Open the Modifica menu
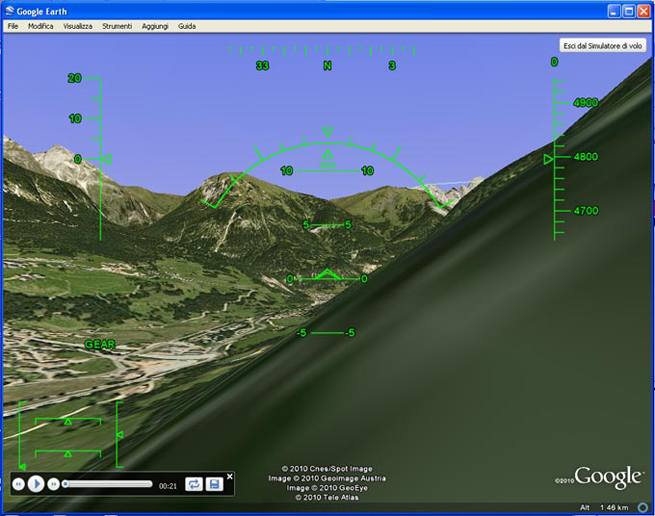Image resolution: width=655 pixels, height=516 pixels. click(41, 26)
